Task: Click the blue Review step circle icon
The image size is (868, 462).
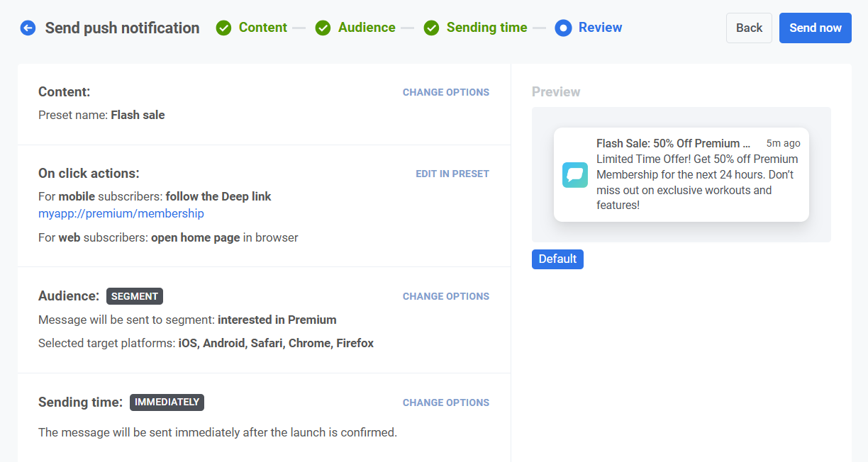Action: [x=563, y=28]
